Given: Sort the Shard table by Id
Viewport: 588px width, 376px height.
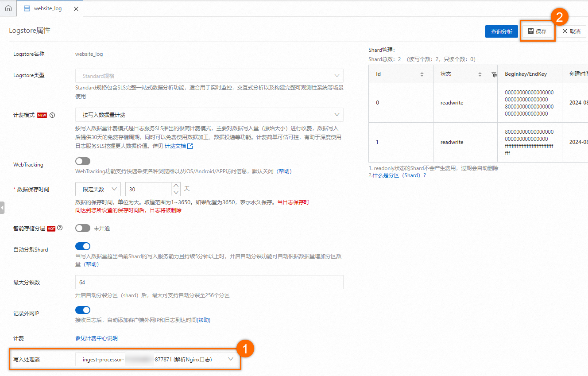Looking at the screenshot, I should [422, 74].
